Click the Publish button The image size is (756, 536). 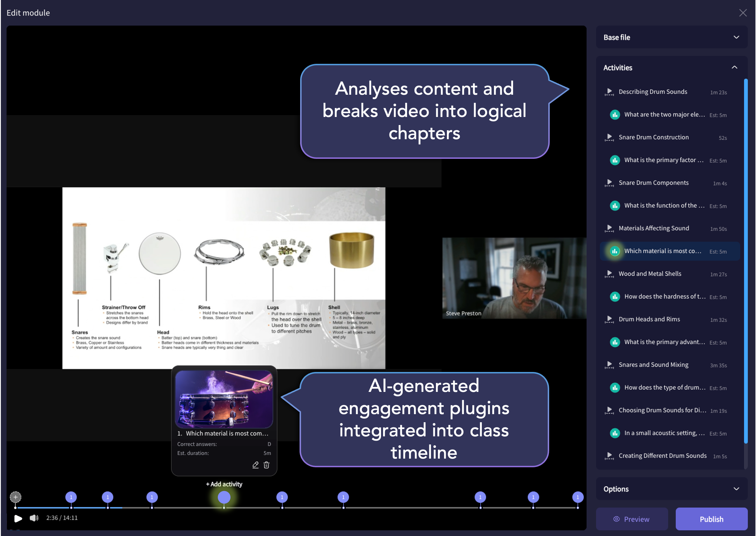(712, 519)
